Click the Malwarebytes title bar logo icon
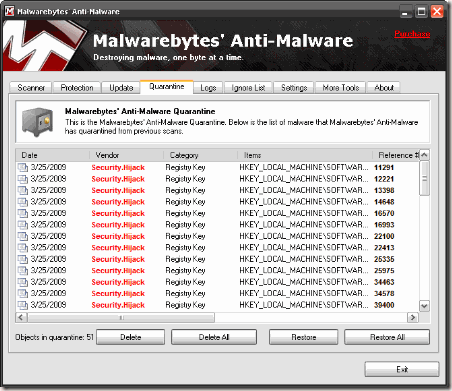This screenshot has height=391, width=452. [x=9, y=11]
